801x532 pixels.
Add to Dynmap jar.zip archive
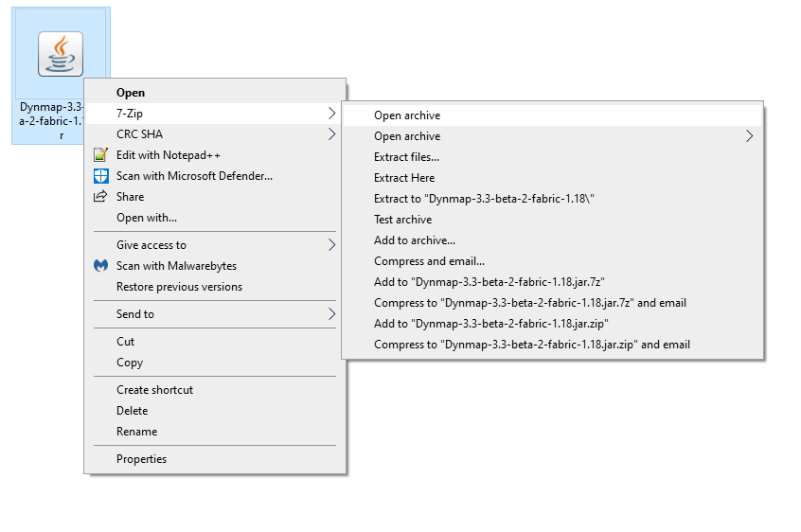pyautogui.click(x=553, y=324)
